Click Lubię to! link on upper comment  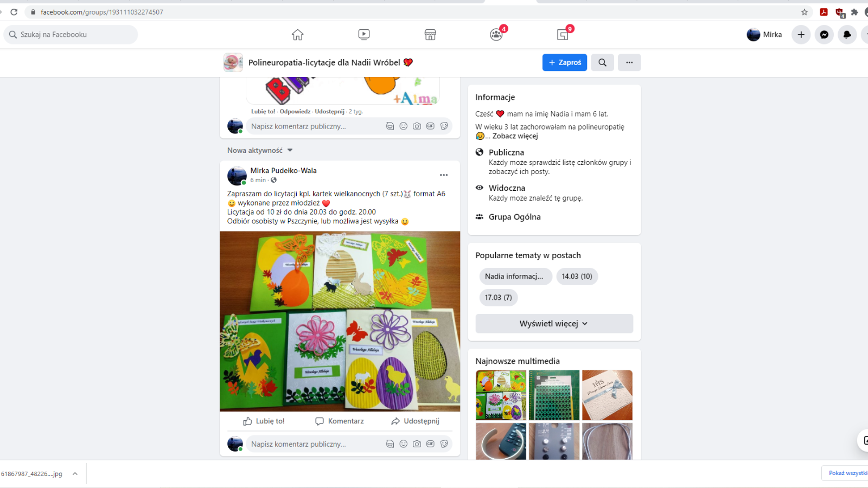coord(263,112)
